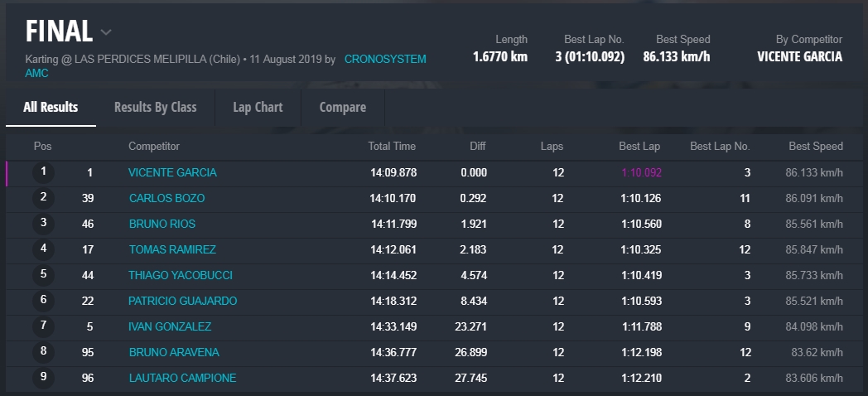Open PATRICIO GUAJARDO competitor entry

182,301
